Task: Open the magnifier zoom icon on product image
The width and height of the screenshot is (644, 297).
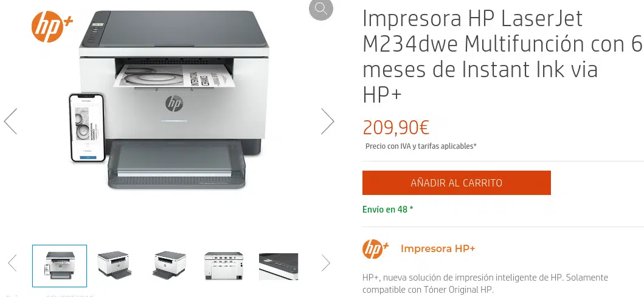Action: click(x=320, y=9)
